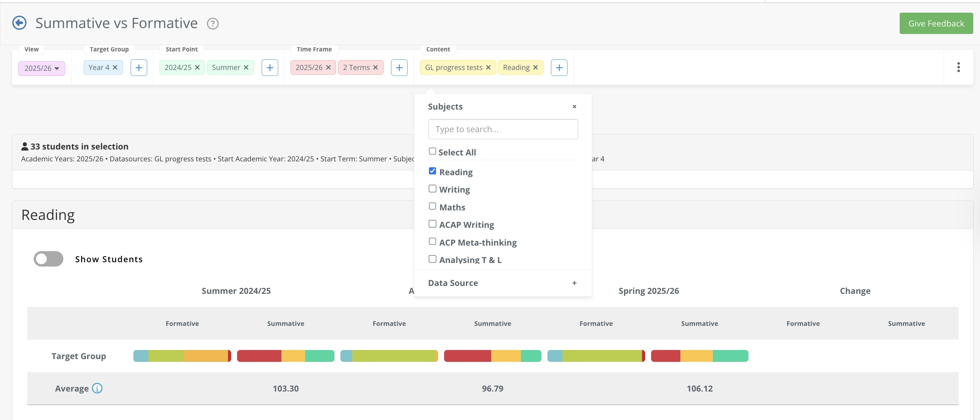Check the Maths subject checkbox
The height and width of the screenshot is (420, 980).
(x=433, y=206)
